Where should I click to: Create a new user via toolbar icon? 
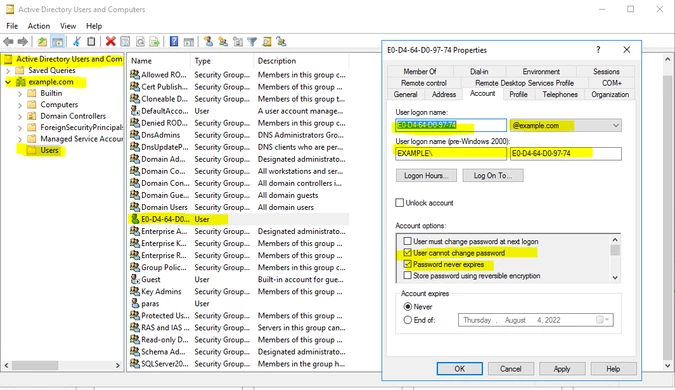pos(209,42)
